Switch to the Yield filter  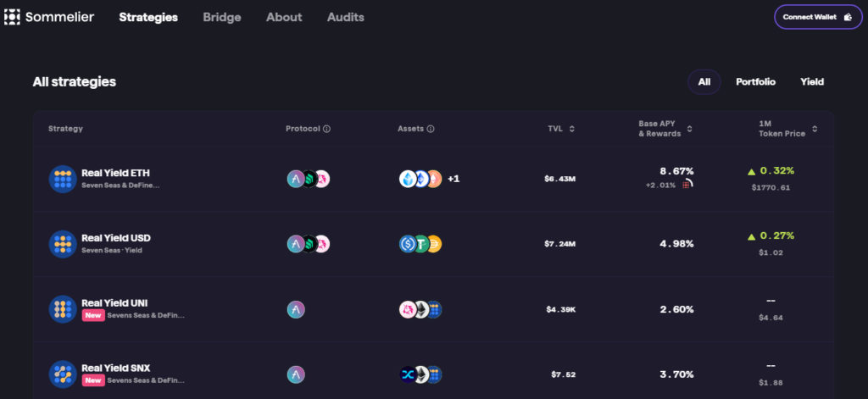811,82
